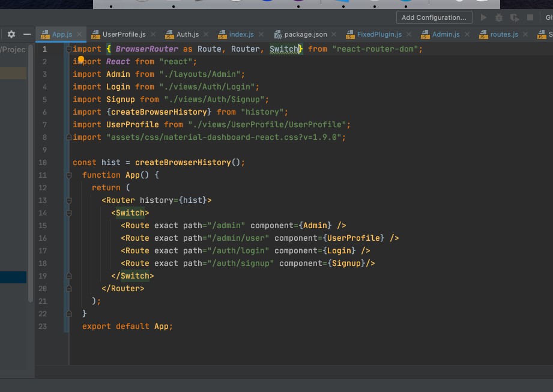The height and width of the screenshot is (392, 553).
Task: Open the project panel gear settings
Action: tap(11, 35)
